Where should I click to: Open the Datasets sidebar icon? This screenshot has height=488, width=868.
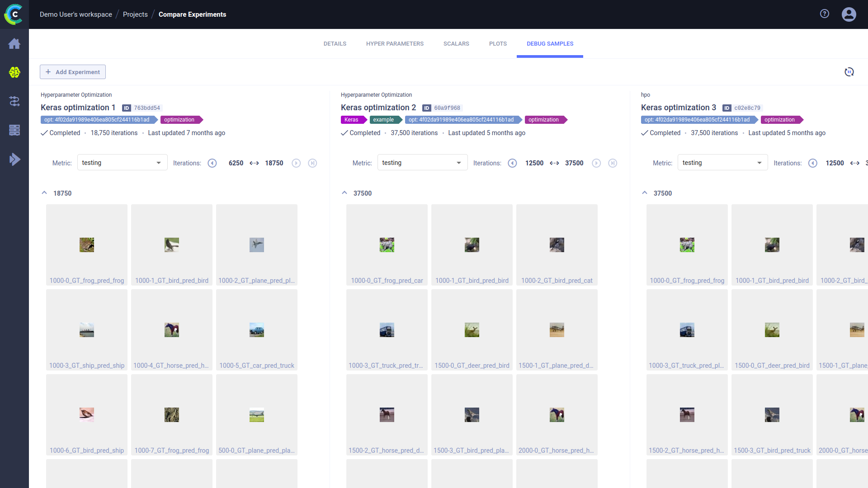[14, 130]
